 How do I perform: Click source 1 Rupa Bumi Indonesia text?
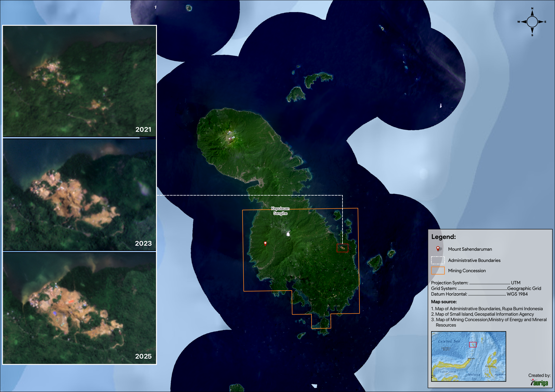(x=487, y=309)
